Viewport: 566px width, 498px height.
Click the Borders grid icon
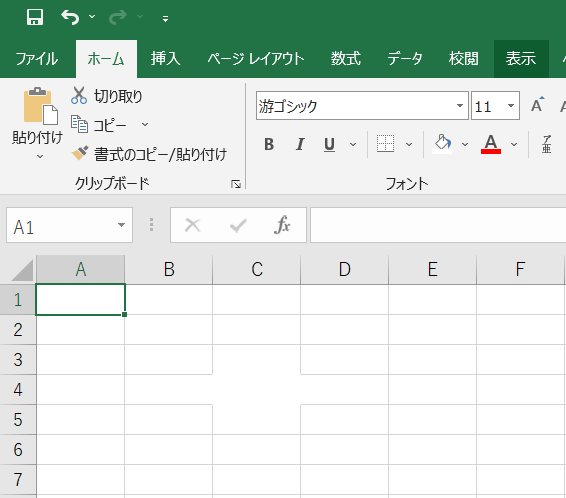point(385,144)
